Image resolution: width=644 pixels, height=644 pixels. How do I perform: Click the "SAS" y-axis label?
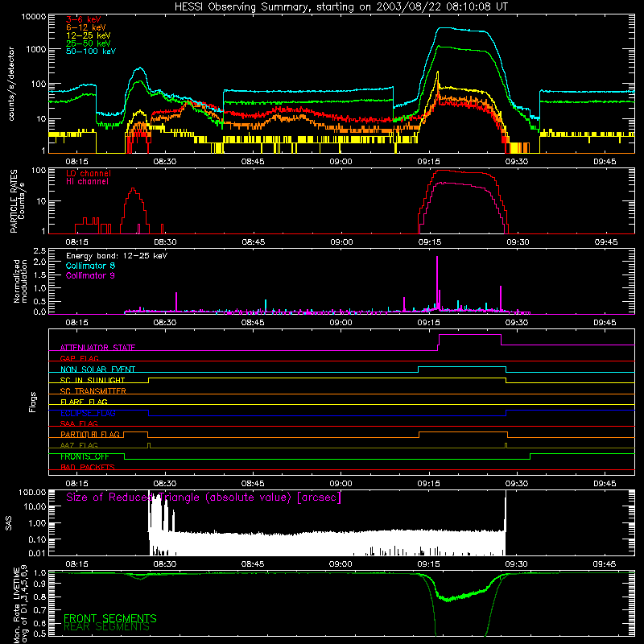coord(8,523)
